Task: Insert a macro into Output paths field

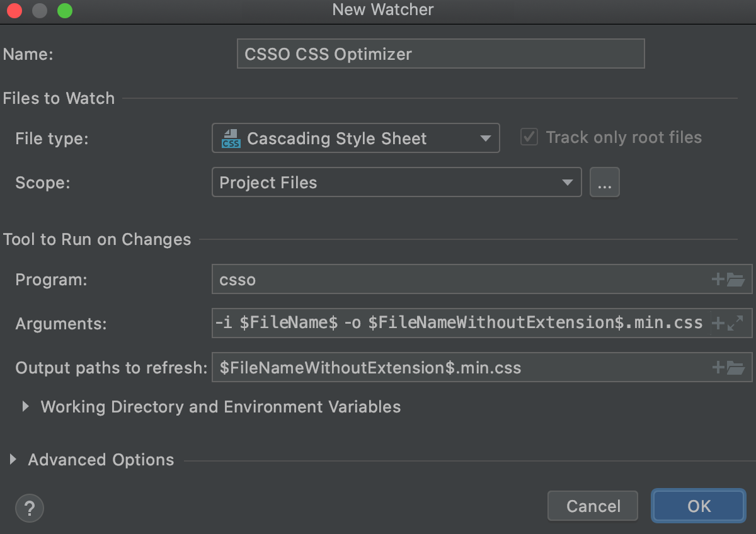Action: (719, 367)
